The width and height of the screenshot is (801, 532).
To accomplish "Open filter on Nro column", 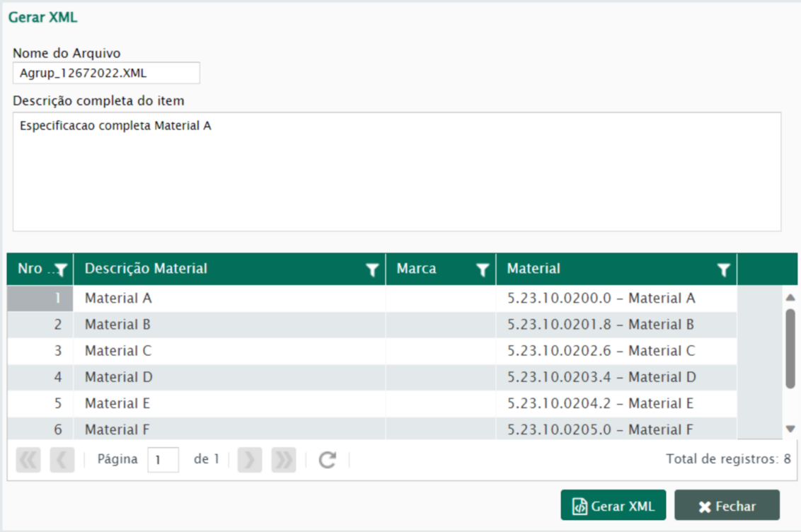I will click(62, 270).
